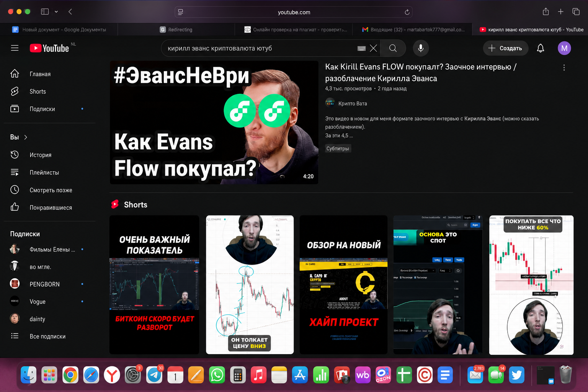
Task: Launch Google Chrome from the Dock
Action: tap(70, 375)
